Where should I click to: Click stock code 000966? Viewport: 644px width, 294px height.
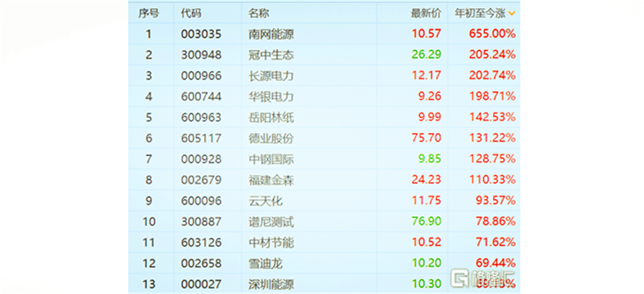201,76
